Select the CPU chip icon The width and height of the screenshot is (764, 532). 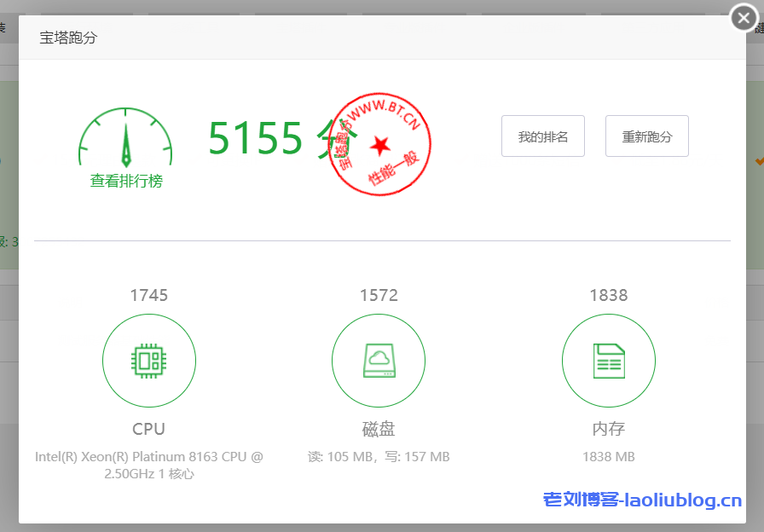(x=149, y=361)
